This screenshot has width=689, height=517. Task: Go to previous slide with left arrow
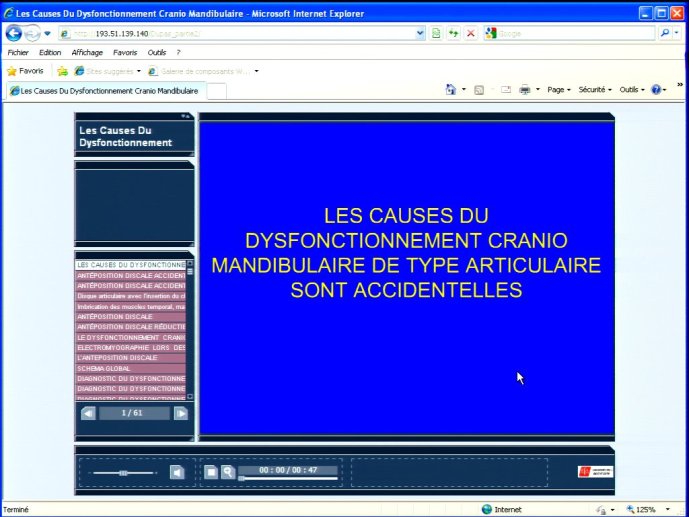(88, 413)
